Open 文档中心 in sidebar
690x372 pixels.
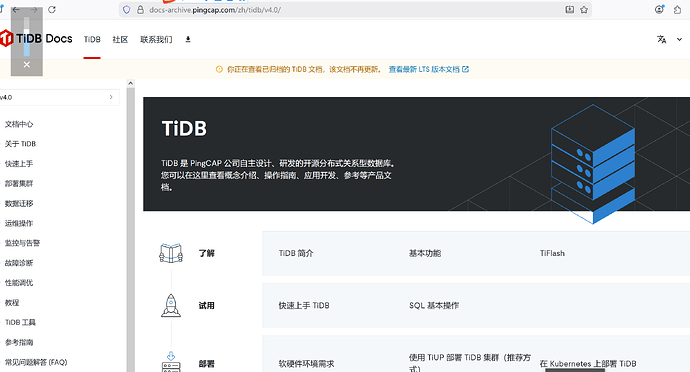[x=19, y=124]
